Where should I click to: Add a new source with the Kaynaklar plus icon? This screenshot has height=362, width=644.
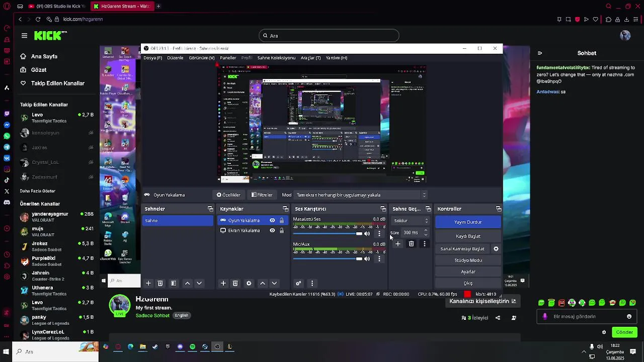pos(223,284)
